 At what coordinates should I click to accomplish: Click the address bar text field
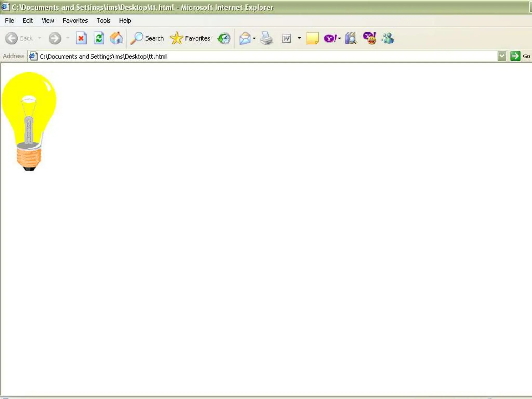click(260, 56)
